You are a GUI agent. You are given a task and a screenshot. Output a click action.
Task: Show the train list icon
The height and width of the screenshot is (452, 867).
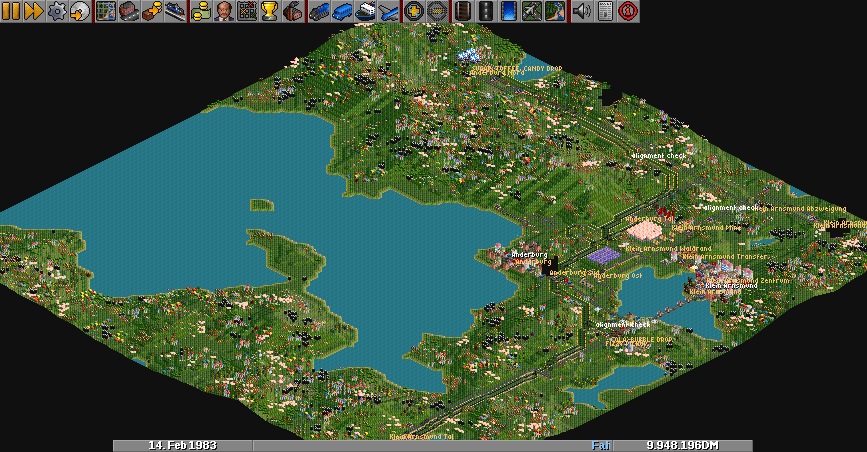point(319,11)
